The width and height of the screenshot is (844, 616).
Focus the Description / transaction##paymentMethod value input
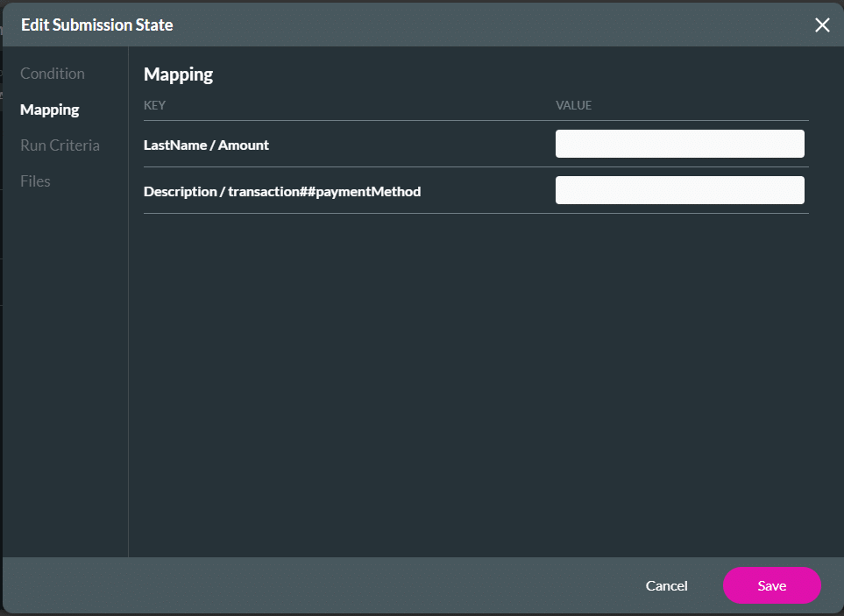point(679,190)
